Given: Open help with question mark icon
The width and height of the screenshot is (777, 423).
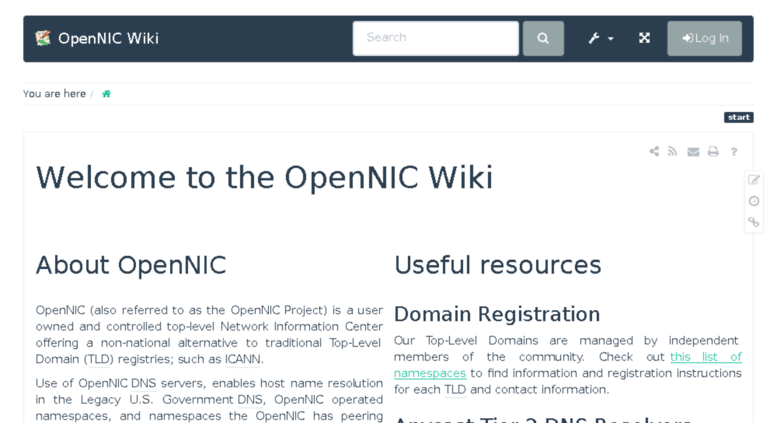Looking at the screenshot, I should tap(734, 152).
